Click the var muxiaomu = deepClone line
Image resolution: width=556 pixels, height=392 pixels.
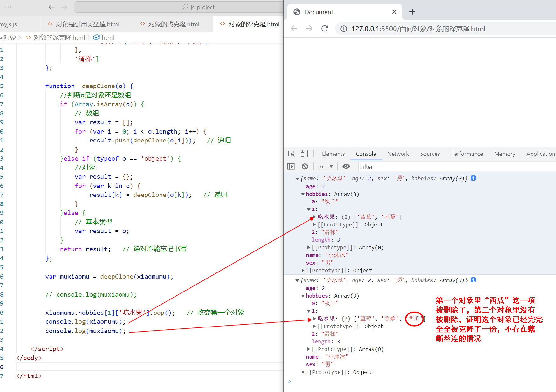pos(109,276)
